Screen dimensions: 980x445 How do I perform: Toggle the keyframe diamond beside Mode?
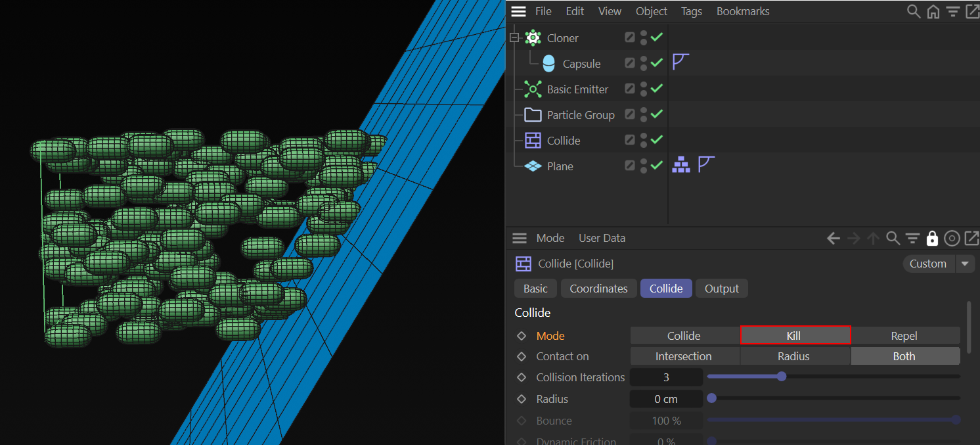(522, 336)
